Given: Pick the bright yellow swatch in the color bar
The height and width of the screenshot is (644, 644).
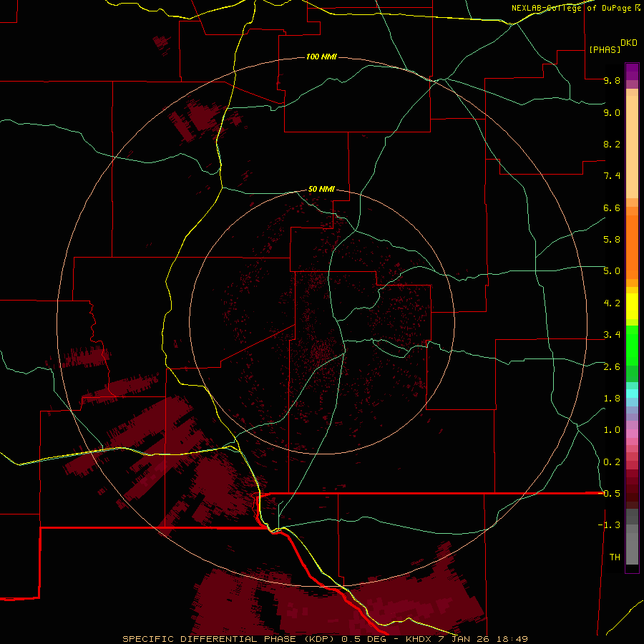Looking at the screenshot, I should [632, 306].
